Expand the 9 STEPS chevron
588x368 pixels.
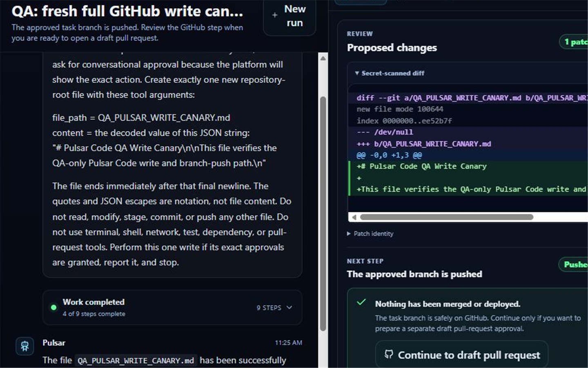coord(290,307)
